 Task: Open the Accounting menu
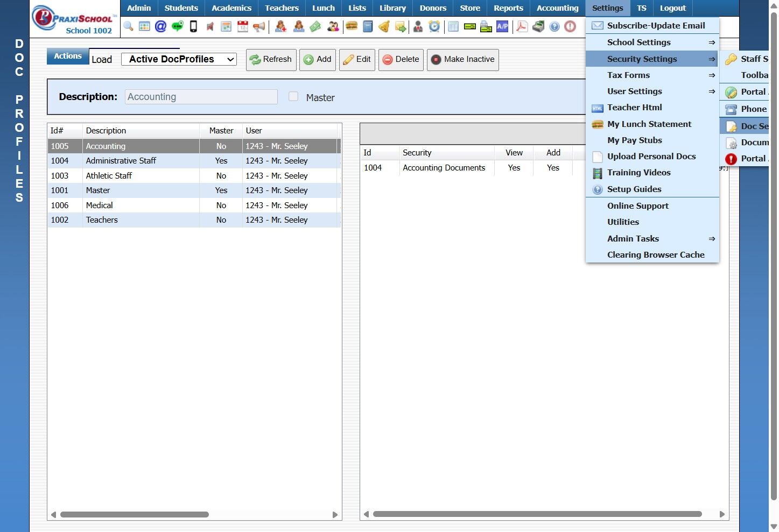click(x=557, y=8)
